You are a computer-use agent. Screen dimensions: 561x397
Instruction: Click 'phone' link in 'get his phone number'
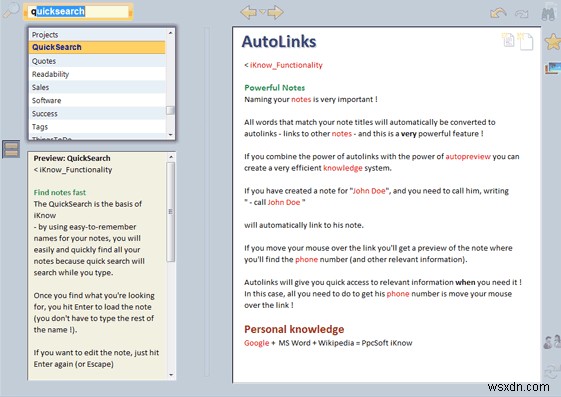[x=398, y=294]
